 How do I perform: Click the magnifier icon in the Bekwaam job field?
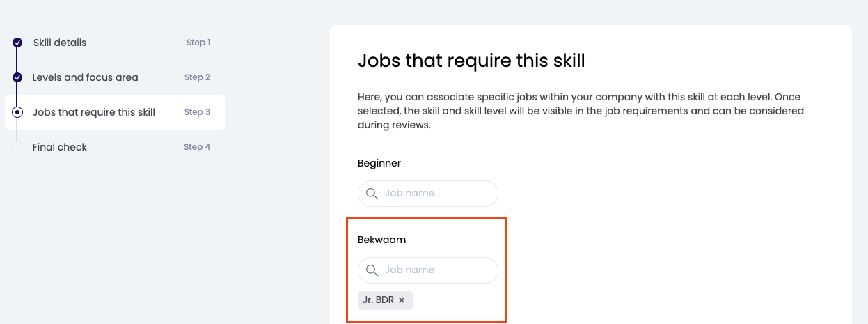pos(372,270)
